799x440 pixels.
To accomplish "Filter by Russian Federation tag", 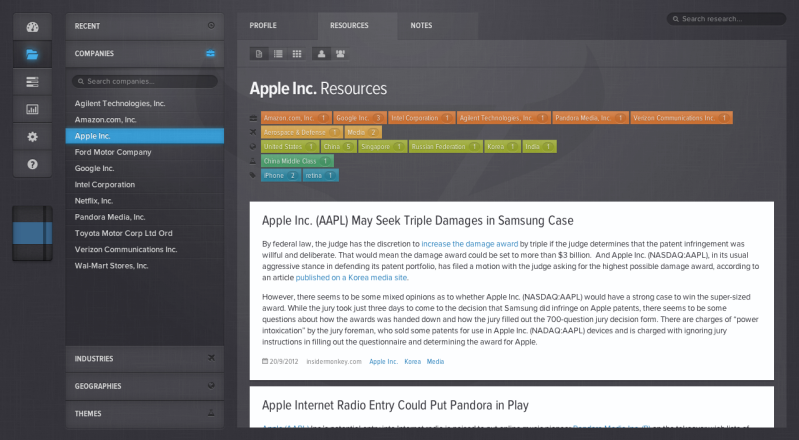I will (x=445, y=146).
